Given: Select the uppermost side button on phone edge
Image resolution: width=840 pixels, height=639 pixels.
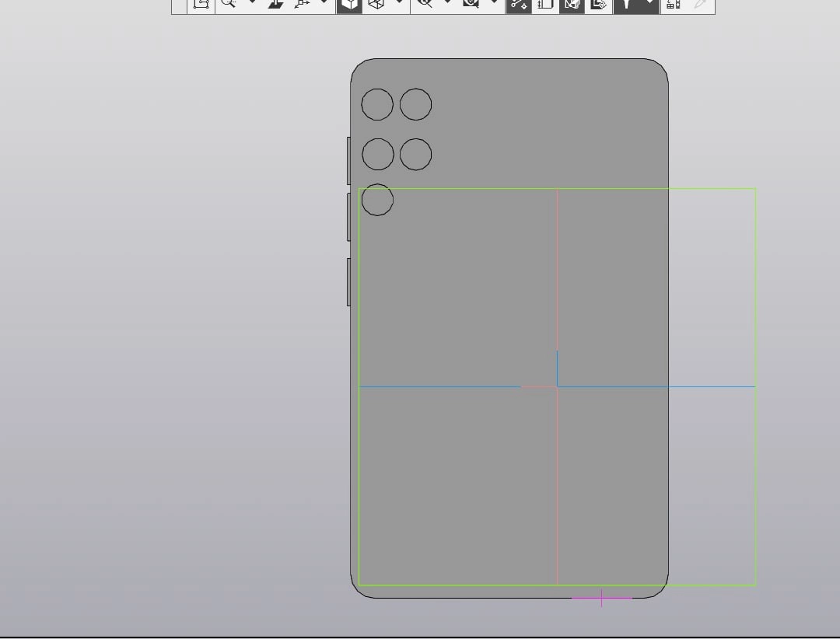Looking at the screenshot, I should click(348, 161).
